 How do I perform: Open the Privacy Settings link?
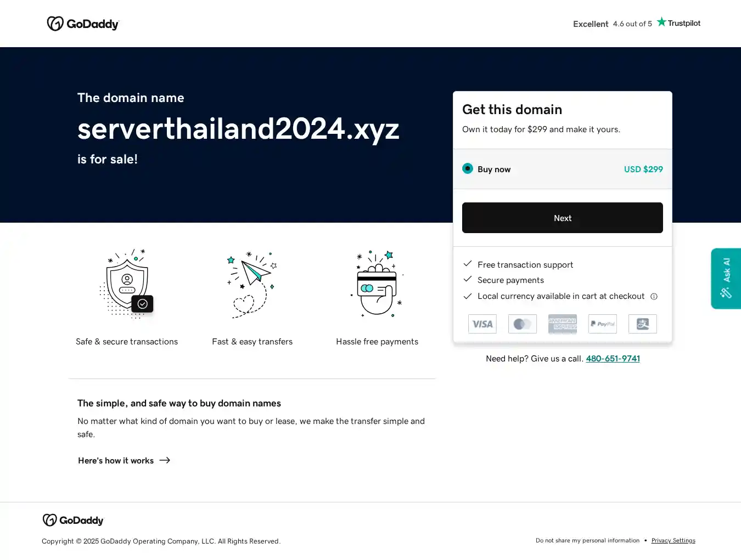pos(673,541)
